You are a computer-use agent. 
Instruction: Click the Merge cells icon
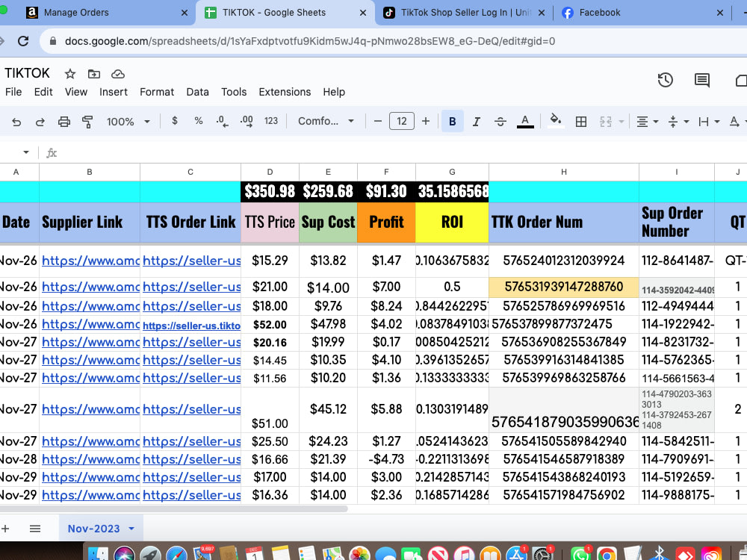click(x=606, y=122)
